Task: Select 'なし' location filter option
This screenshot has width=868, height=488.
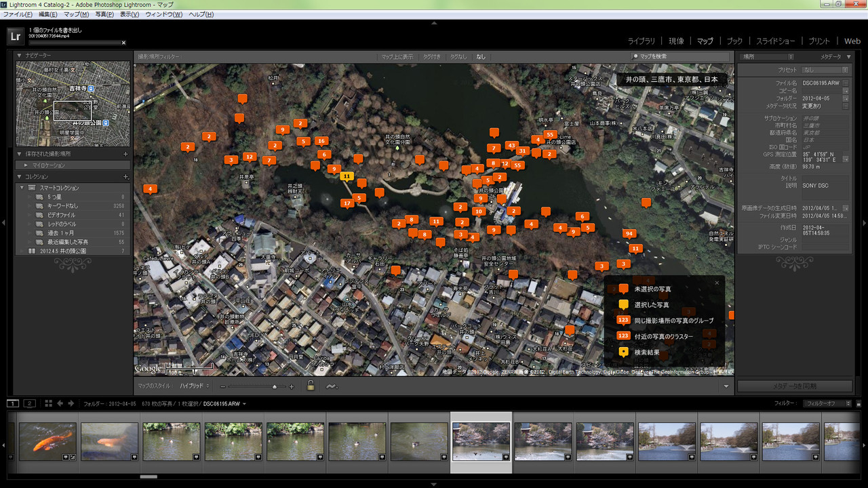Action: (481, 57)
